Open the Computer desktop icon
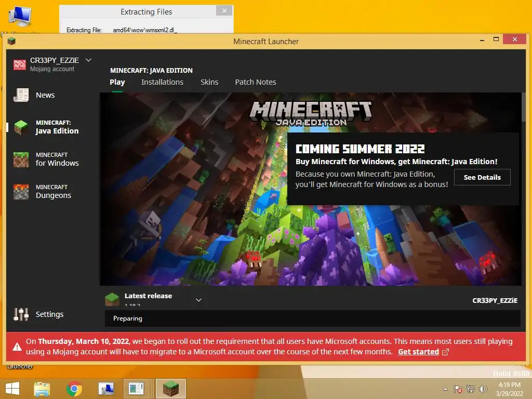Screen dimensions: 532x399 point(20,16)
